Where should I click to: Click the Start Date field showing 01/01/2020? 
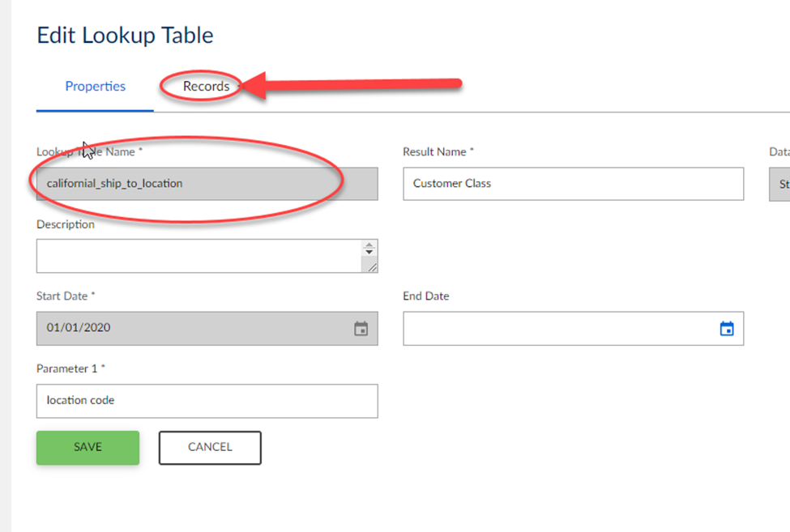[194, 329]
